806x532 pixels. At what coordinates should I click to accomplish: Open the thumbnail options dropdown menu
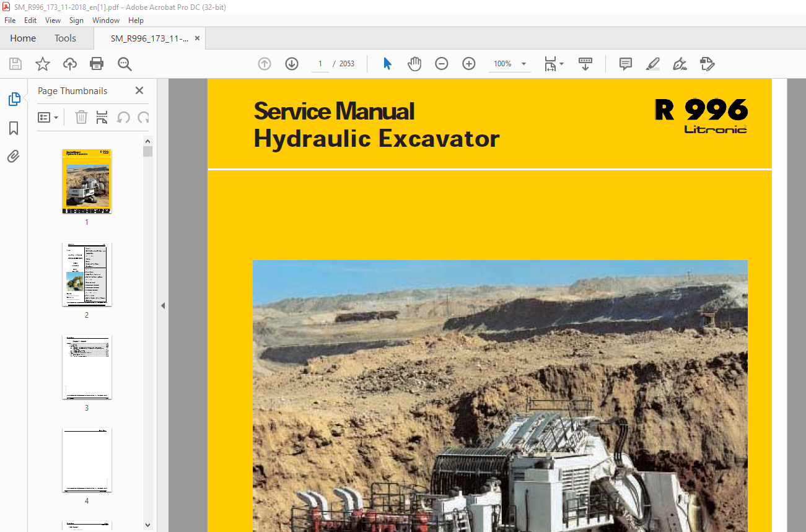(48, 117)
